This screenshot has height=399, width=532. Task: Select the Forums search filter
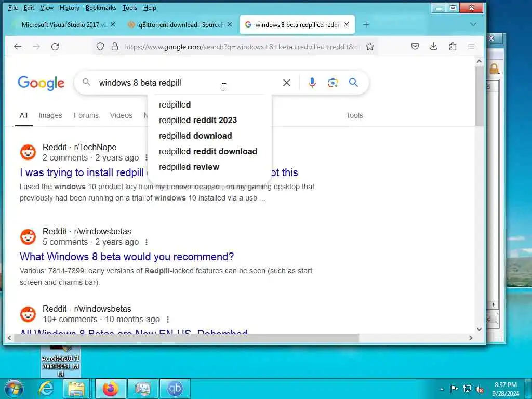click(86, 115)
